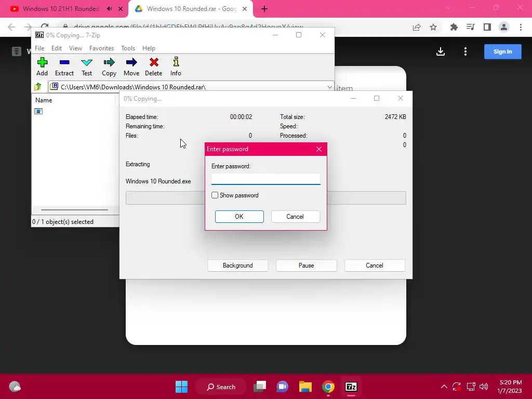The height and width of the screenshot is (399, 532).
Task: Open Chrome media control icon
Action: click(470, 27)
